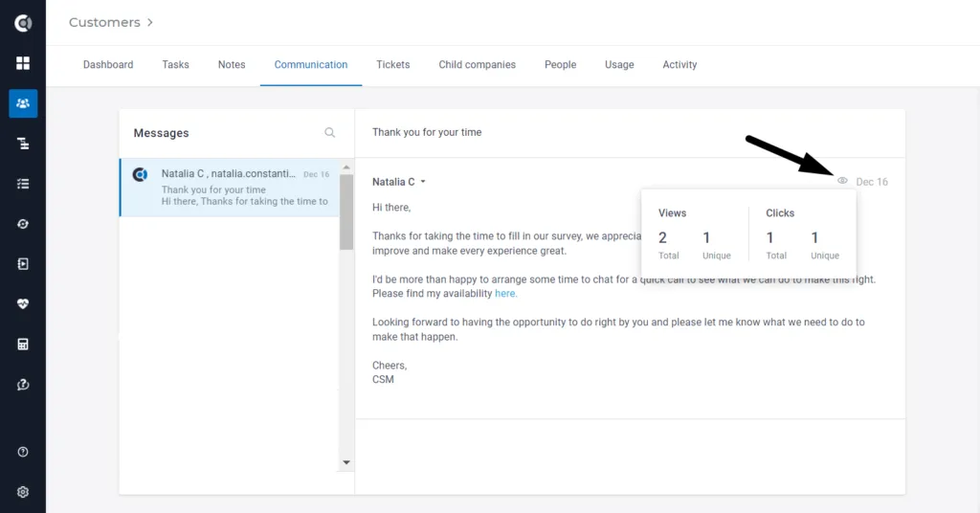The height and width of the screenshot is (513, 980).
Task: Click the 'Thank you for your time' subject header
Action: pyautogui.click(x=427, y=132)
